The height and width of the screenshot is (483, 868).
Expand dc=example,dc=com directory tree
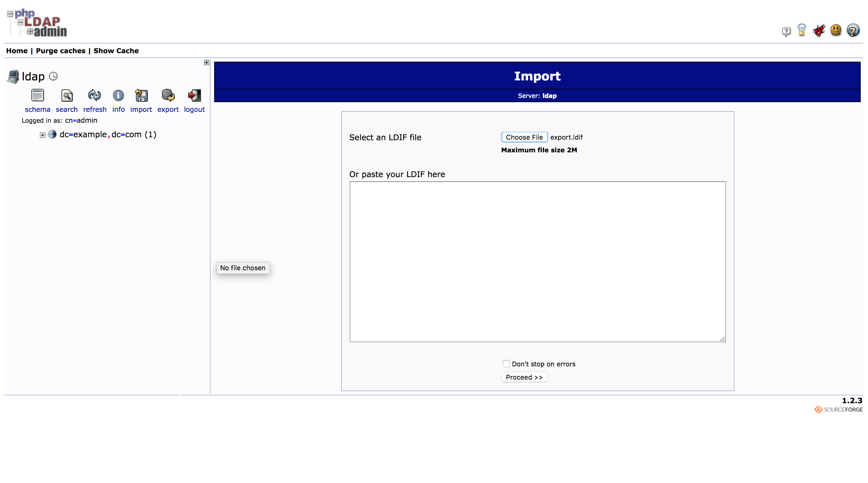(x=42, y=135)
